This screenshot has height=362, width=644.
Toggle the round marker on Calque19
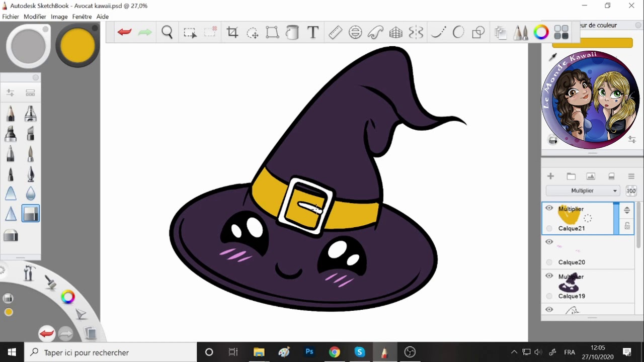click(x=549, y=296)
